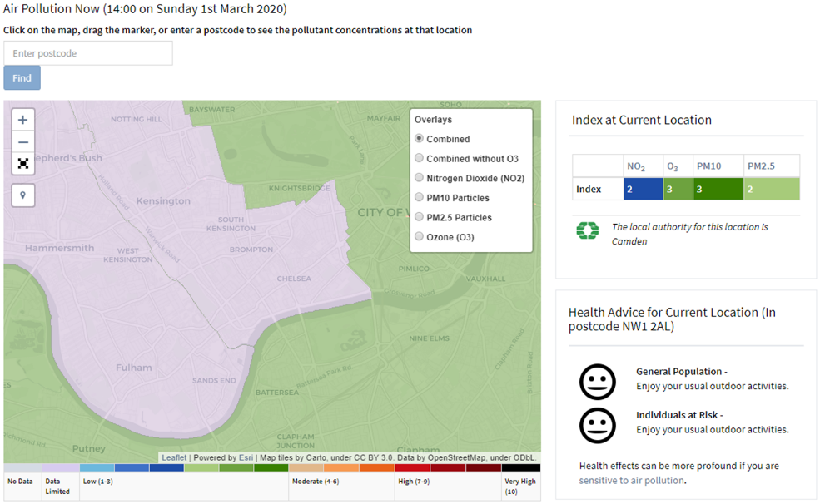The width and height of the screenshot is (825, 504).
Task: Zoom in on the pollution map
Action: [x=22, y=120]
